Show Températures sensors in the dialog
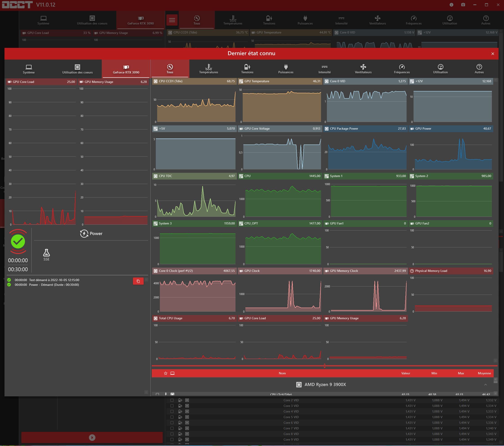The width and height of the screenshot is (504, 446). [x=209, y=69]
